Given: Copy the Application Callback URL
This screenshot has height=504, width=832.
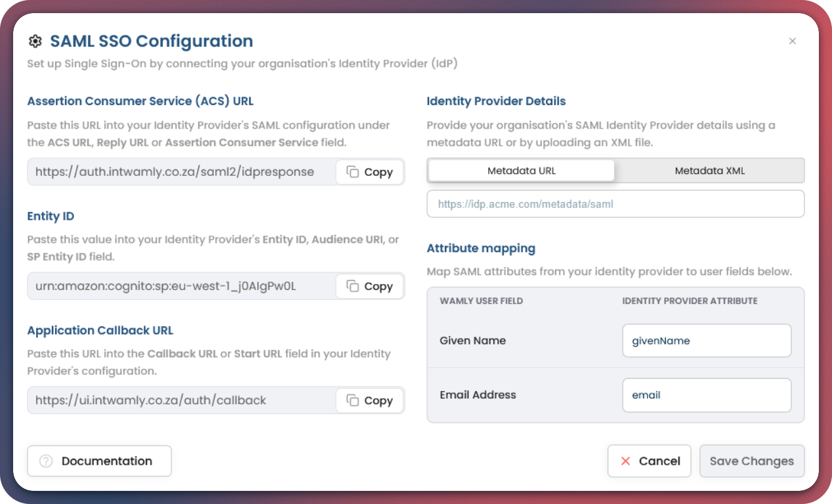Looking at the screenshot, I should (369, 400).
